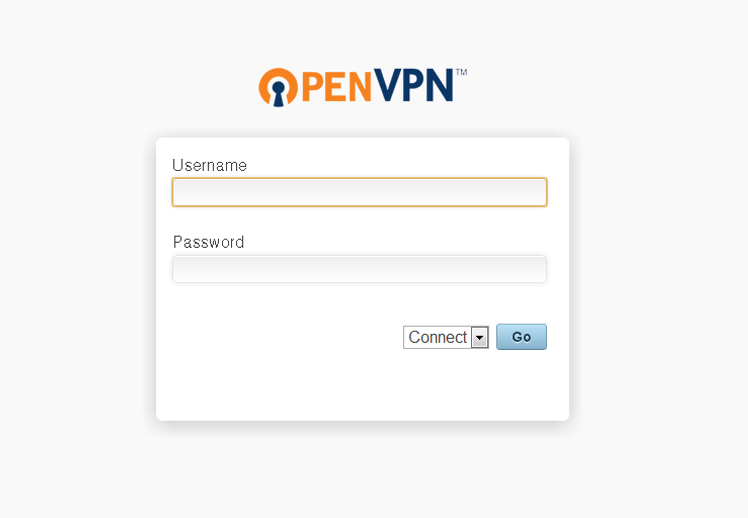Screen dimensions: 748x518
Task: Click the orange letter P in the logo
Action: (312, 87)
